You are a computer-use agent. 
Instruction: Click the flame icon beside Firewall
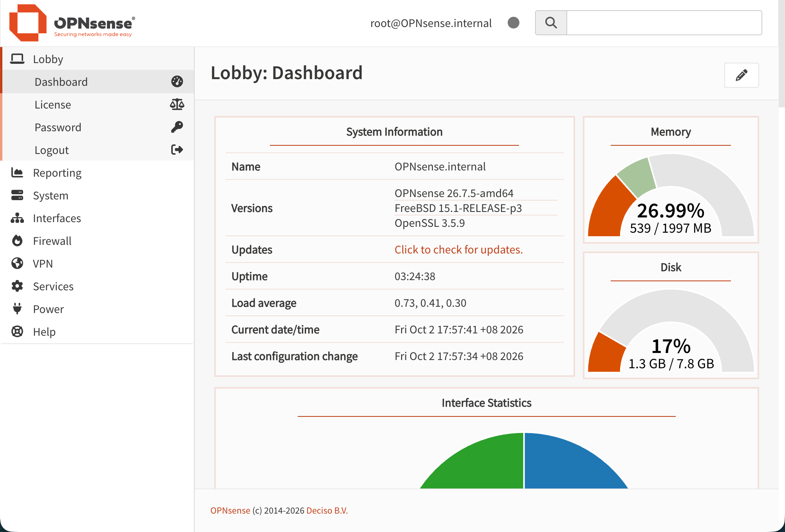coord(17,241)
